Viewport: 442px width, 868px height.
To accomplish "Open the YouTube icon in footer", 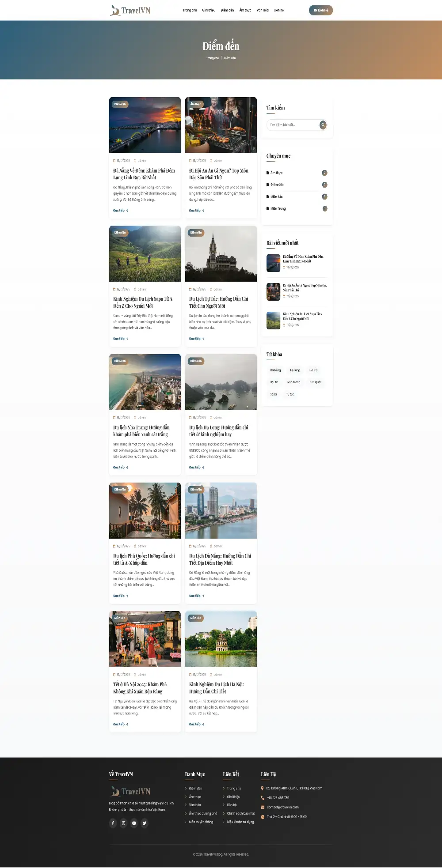I will [134, 823].
